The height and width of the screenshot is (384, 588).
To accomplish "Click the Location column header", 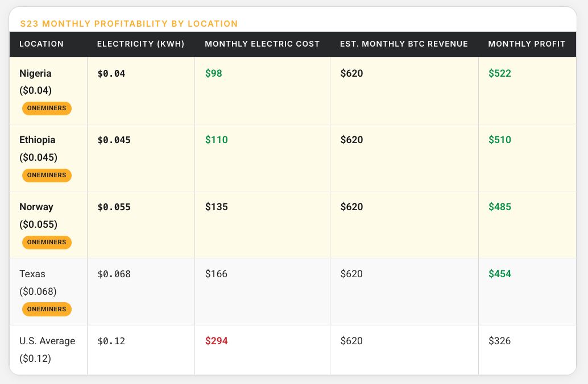I will [x=42, y=44].
